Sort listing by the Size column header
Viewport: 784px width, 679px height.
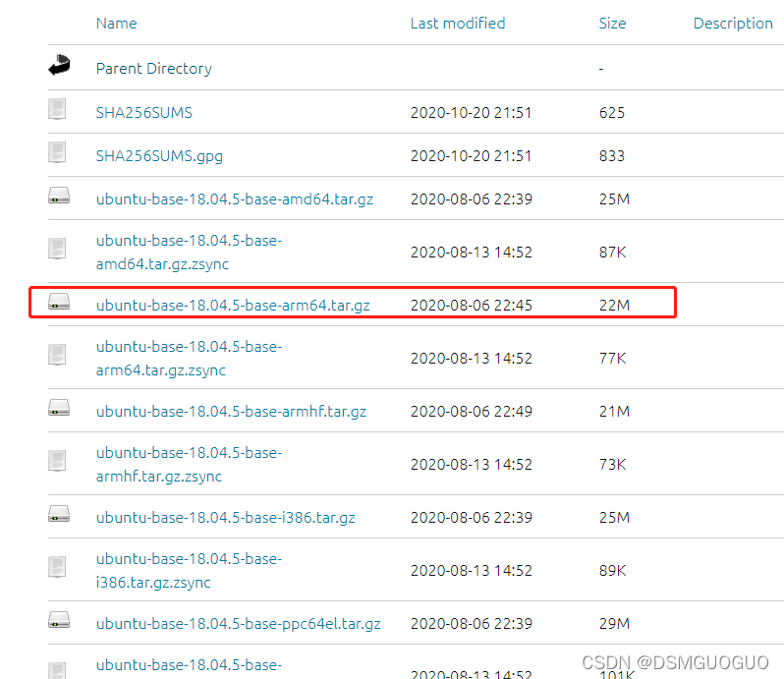coord(612,24)
